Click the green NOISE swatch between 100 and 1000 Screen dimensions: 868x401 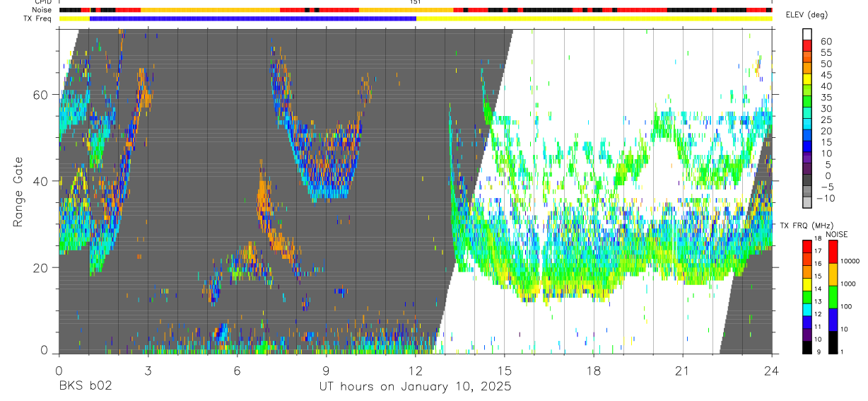pyautogui.click(x=833, y=297)
